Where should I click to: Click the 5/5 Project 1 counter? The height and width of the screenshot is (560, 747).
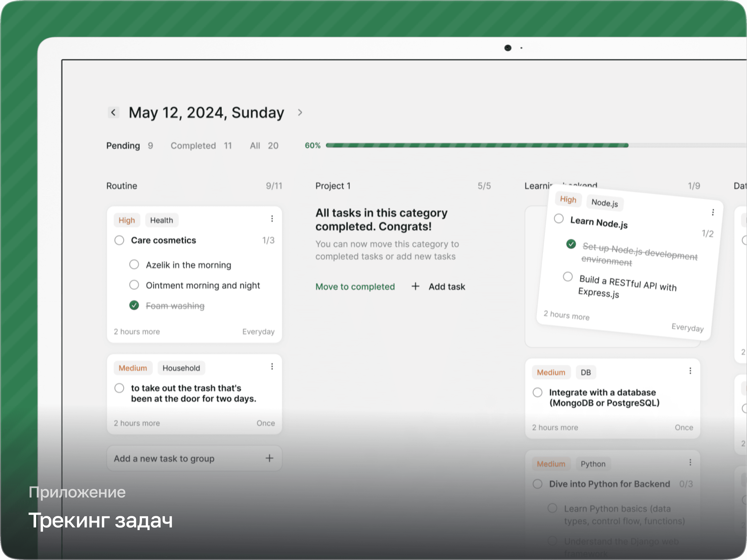[484, 186]
